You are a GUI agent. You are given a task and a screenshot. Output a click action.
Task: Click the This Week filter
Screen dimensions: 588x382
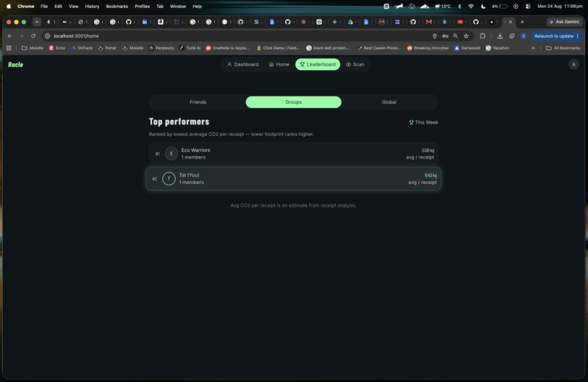(423, 123)
